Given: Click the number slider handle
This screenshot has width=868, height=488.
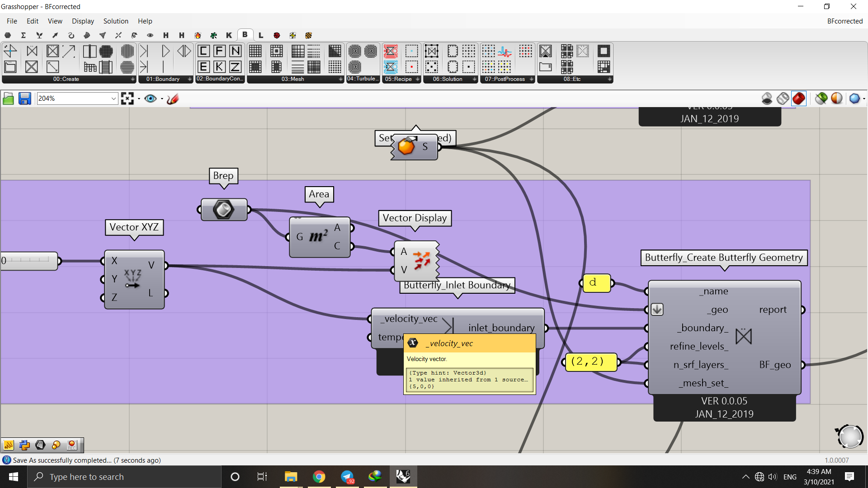Looking at the screenshot, I should click(4, 261).
